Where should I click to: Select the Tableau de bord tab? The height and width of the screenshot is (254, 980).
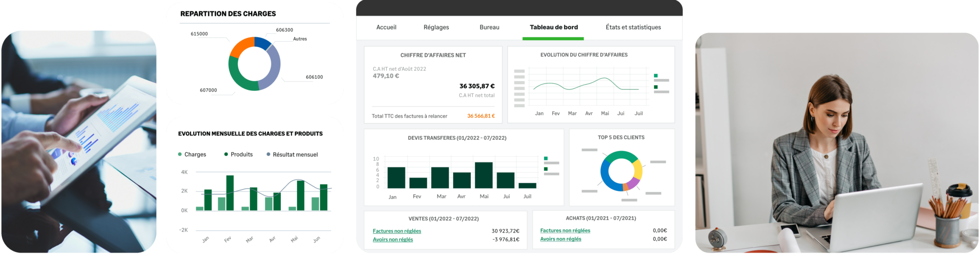[x=554, y=27]
